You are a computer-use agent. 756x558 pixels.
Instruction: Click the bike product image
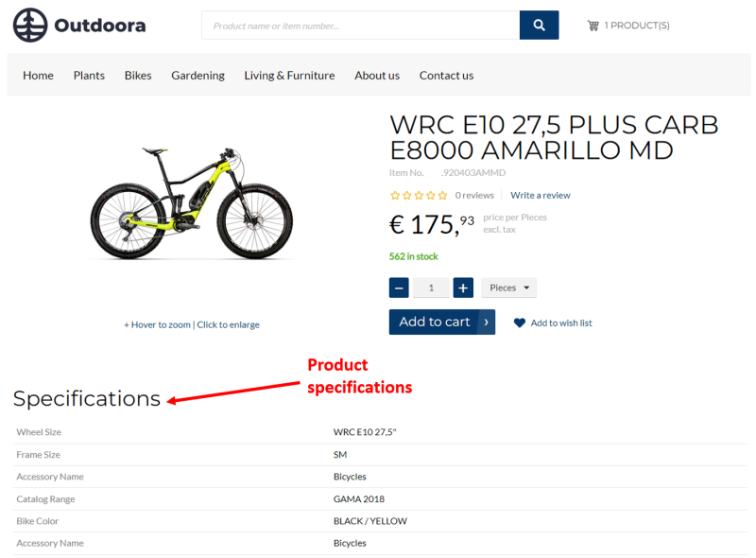[191, 202]
